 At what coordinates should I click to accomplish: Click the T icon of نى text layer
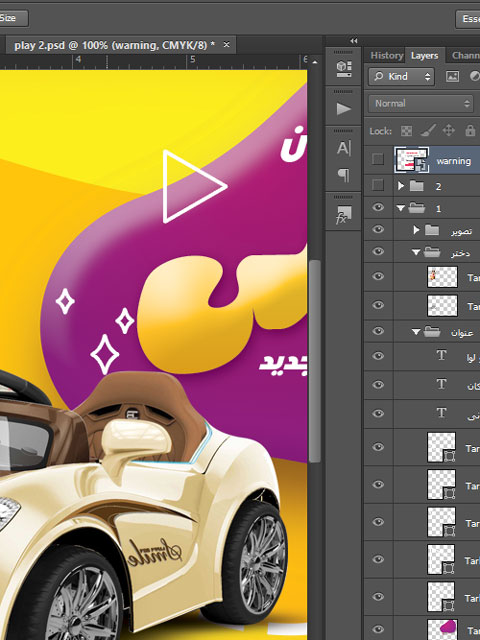pos(441,413)
